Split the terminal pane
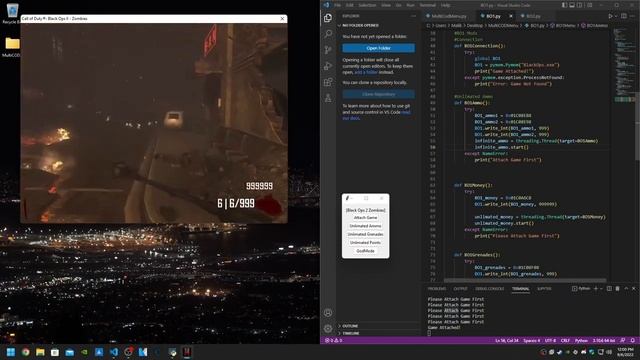This screenshot has width=640, height=360. [609, 289]
